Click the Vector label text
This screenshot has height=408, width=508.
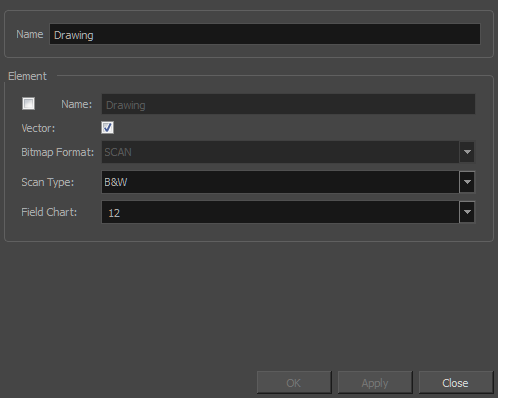[38, 128]
